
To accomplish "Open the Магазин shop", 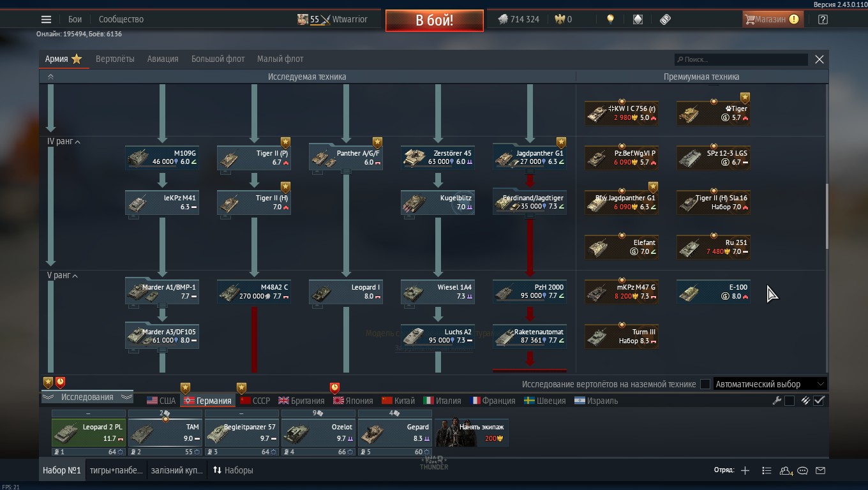I will point(772,19).
